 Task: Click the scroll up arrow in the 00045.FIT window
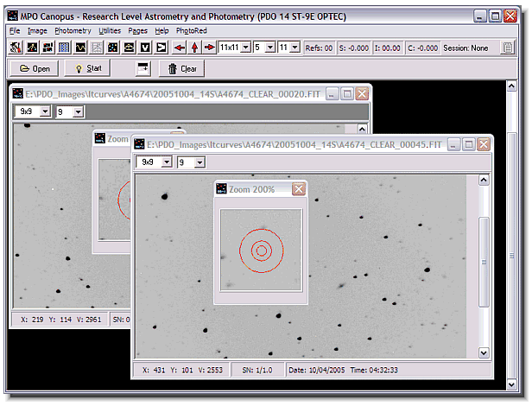coord(484,180)
